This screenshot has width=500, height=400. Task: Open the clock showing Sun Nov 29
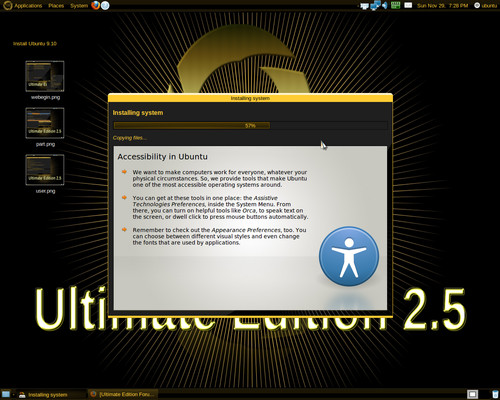[442, 6]
